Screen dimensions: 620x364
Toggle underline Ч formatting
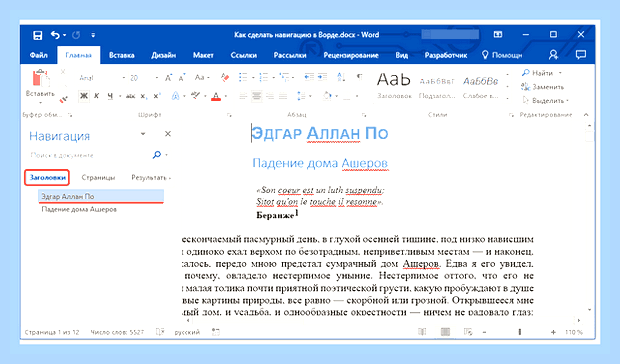[110, 96]
